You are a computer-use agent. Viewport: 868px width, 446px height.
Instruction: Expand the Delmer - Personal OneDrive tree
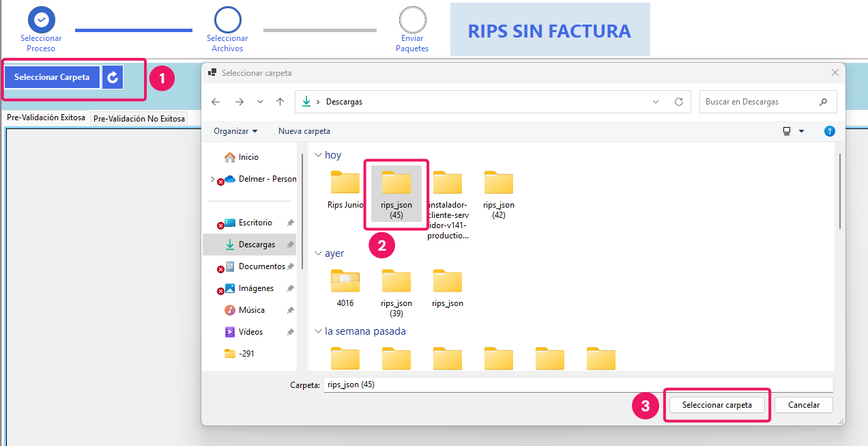(213, 179)
